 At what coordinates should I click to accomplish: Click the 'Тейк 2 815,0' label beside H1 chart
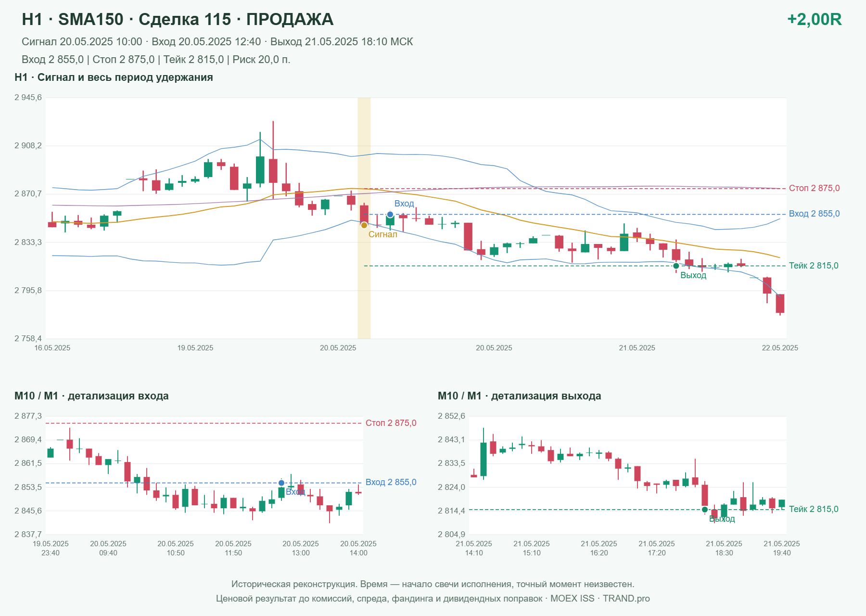pyautogui.click(x=814, y=266)
